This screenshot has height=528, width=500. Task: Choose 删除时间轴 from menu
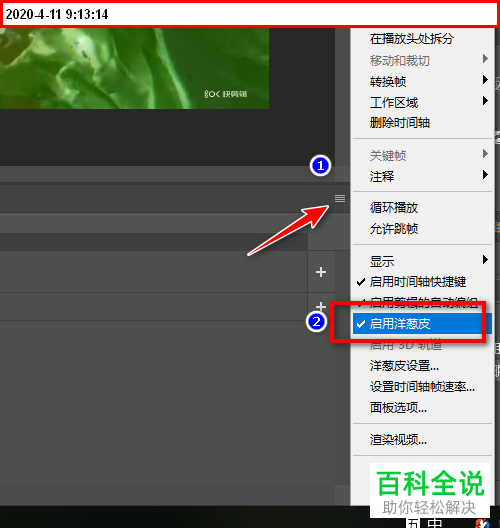422,123
